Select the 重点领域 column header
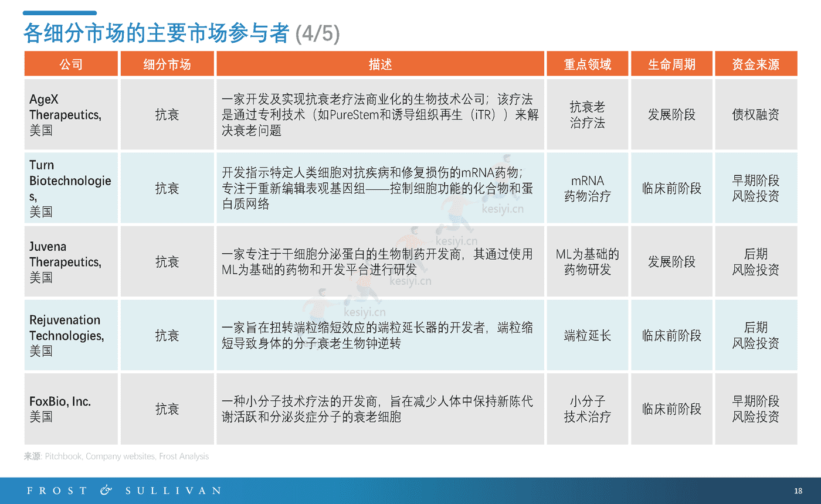Image resolution: width=821 pixels, height=504 pixels. pyautogui.click(x=587, y=64)
